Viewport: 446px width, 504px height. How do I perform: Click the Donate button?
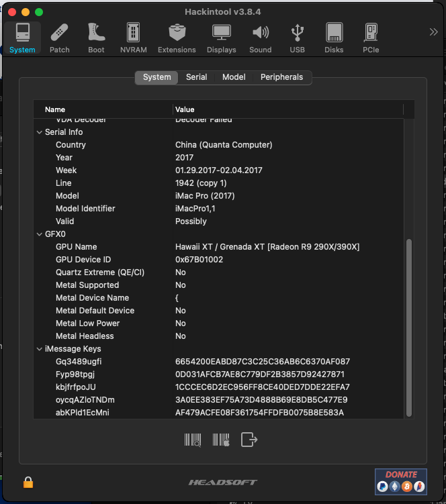[400, 481]
